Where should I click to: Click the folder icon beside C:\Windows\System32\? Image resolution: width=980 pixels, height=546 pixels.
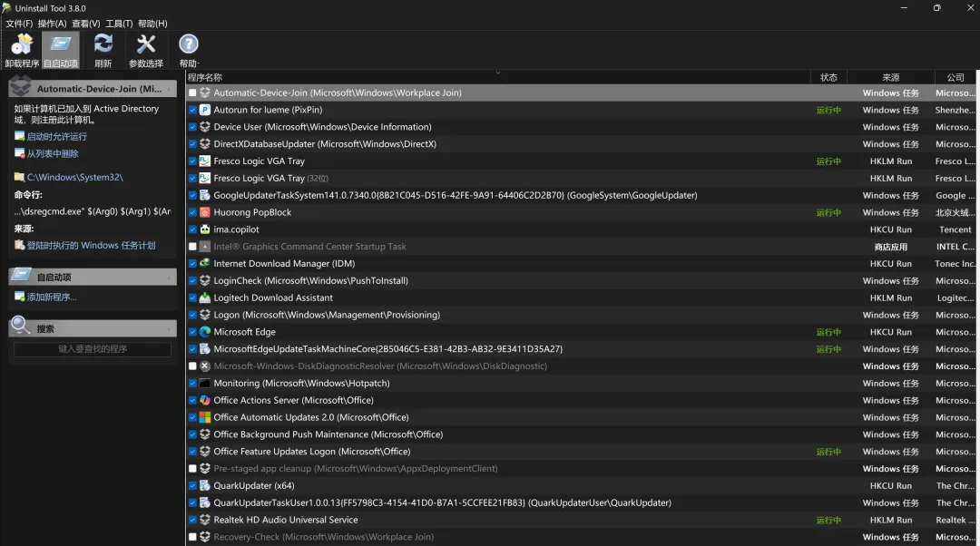coord(19,178)
